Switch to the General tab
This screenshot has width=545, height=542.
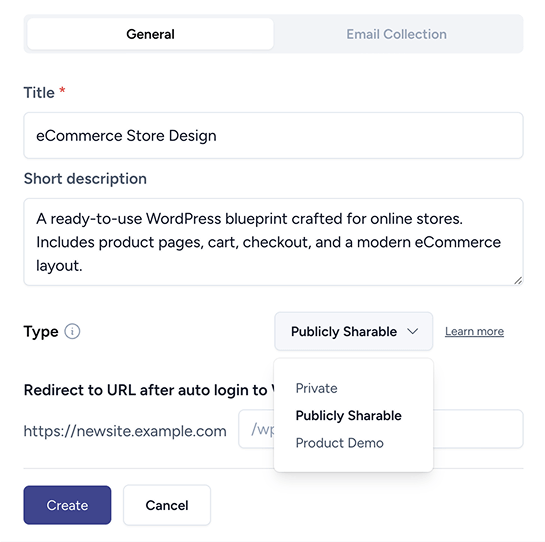[151, 34]
